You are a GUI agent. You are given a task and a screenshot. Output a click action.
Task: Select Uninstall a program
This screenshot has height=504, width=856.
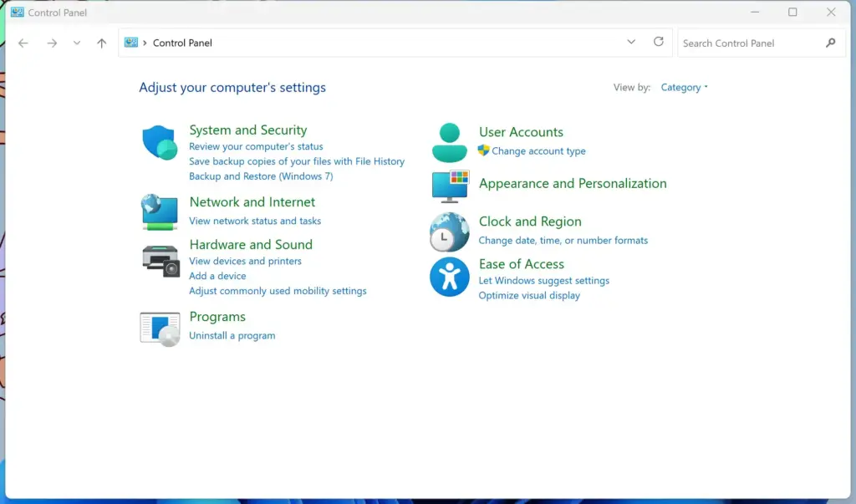232,335
